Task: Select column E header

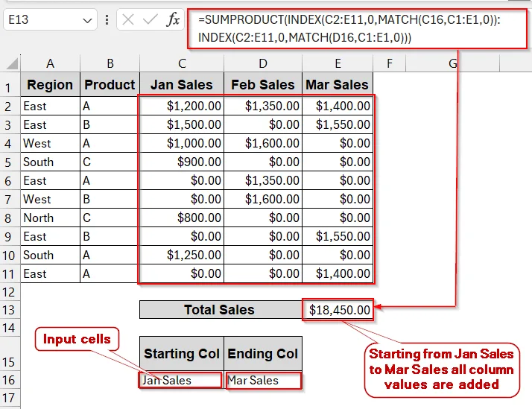Action: (x=338, y=63)
